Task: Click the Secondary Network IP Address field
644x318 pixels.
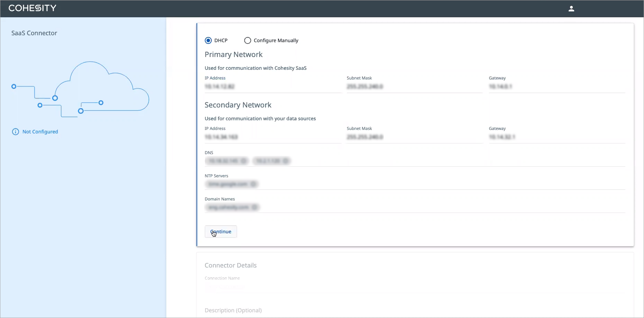Action: coord(272,137)
